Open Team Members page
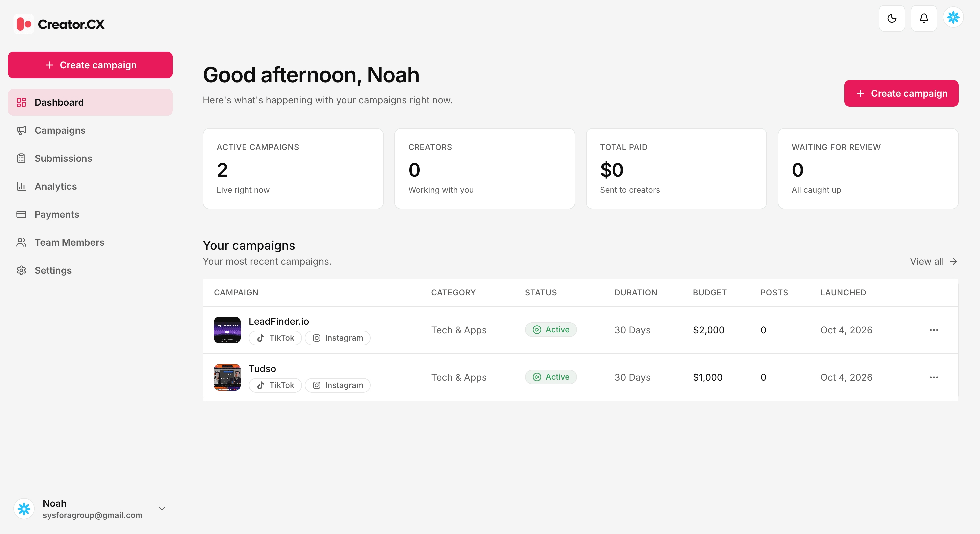This screenshot has width=980, height=534. 90,242
